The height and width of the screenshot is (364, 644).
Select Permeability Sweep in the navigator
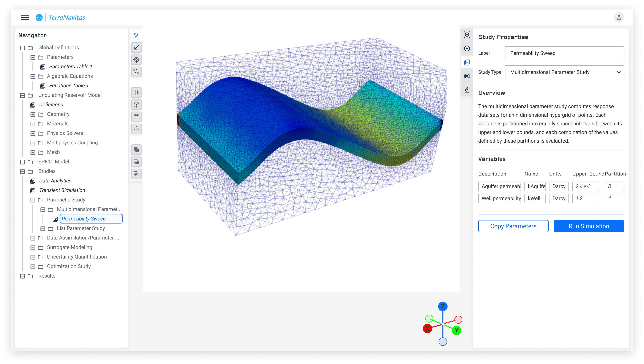[84, 219]
